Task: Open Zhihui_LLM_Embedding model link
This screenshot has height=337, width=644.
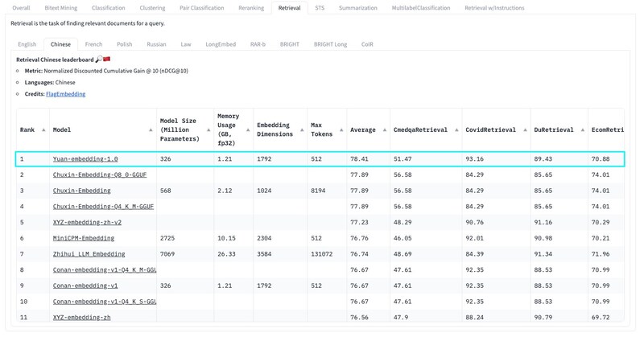Action: 89,254
